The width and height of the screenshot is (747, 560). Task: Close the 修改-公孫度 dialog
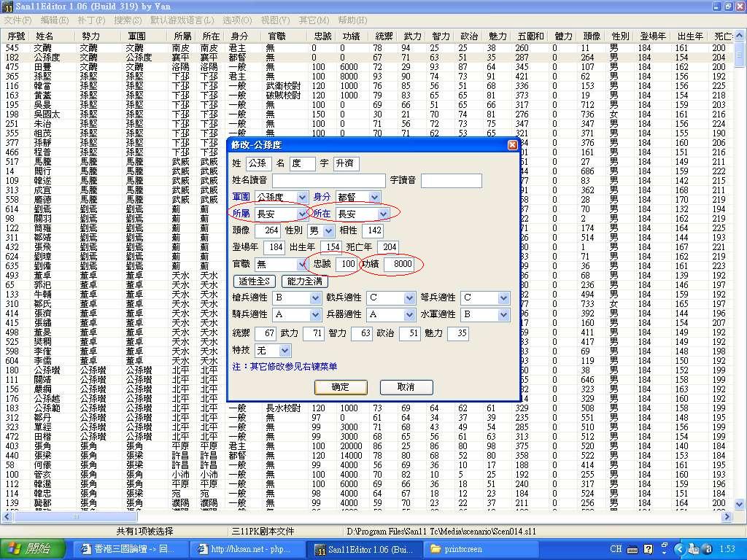tap(513, 145)
